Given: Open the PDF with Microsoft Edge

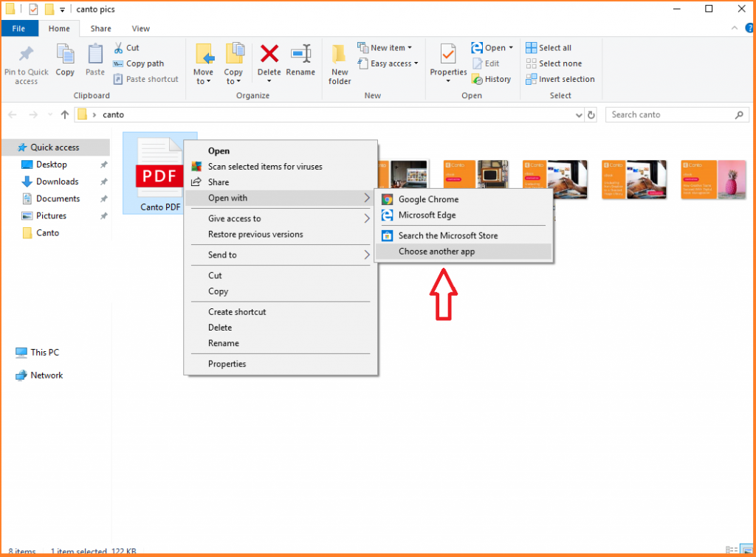Looking at the screenshot, I should click(x=430, y=215).
